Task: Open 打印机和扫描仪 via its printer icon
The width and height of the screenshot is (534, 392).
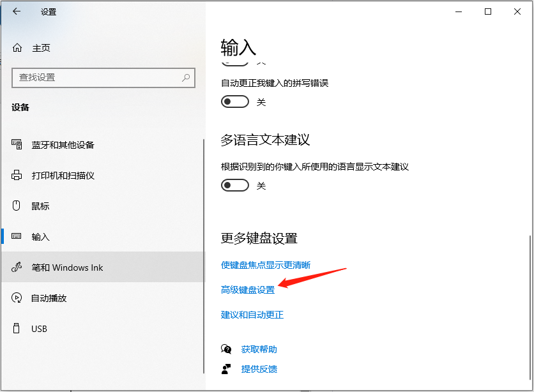Action: (15, 175)
